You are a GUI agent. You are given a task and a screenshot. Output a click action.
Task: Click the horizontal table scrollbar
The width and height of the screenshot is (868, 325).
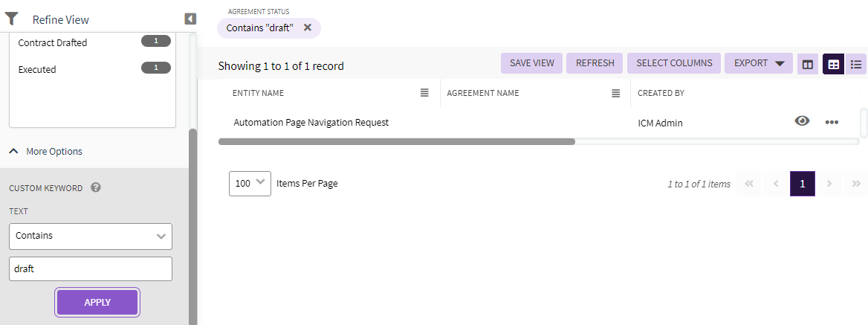click(397, 141)
